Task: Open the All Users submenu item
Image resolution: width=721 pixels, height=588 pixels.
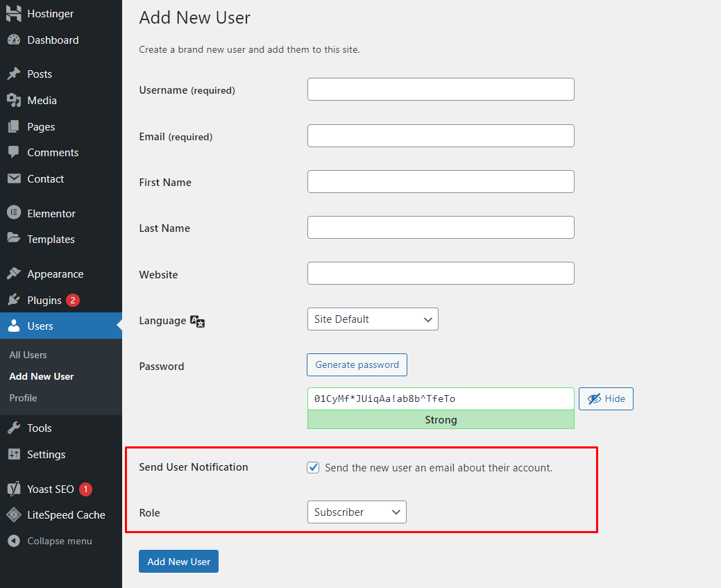Action: 28,355
